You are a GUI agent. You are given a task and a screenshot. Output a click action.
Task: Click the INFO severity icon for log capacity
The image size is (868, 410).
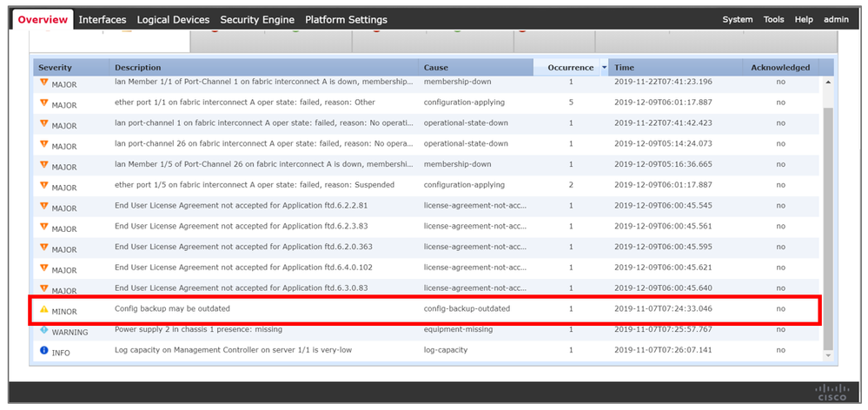[x=44, y=350]
